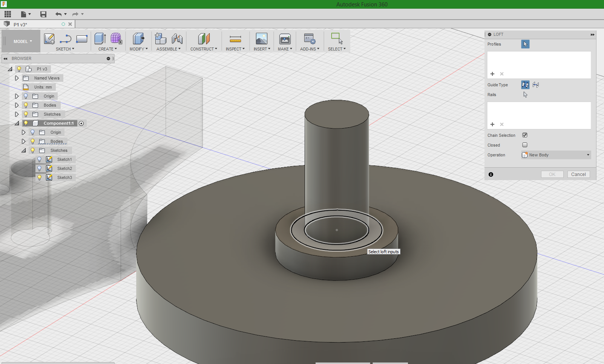Activate the Rails selection arrow
This screenshot has height=364, width=604.
point(525,95)
